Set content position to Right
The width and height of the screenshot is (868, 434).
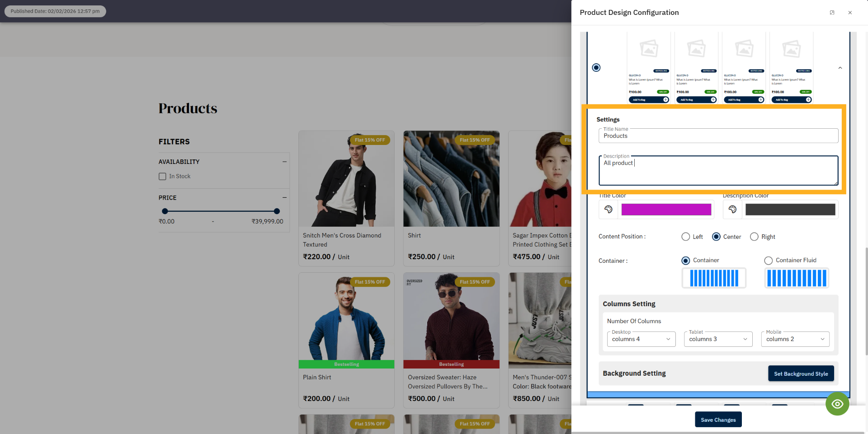[x=754, y=237]
